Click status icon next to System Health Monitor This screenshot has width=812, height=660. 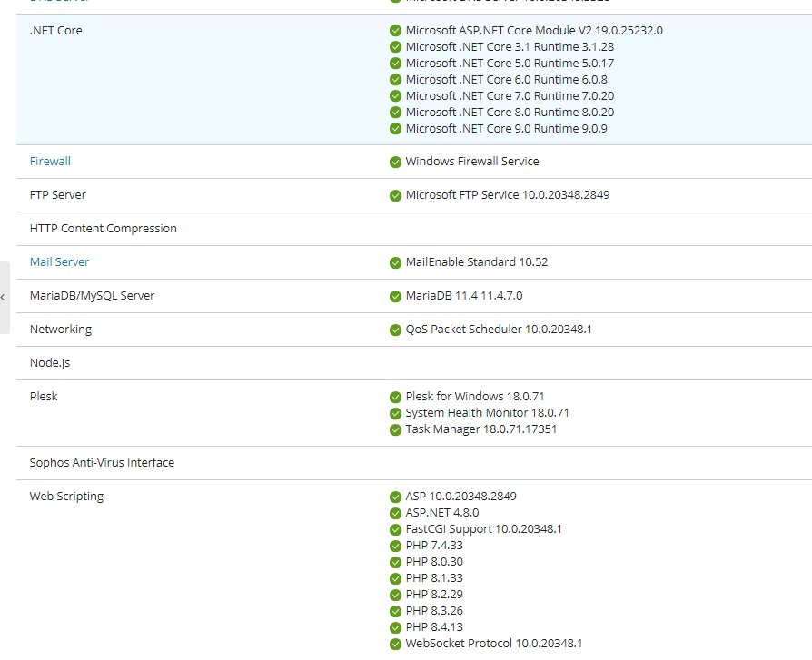(x=395, y=413)
